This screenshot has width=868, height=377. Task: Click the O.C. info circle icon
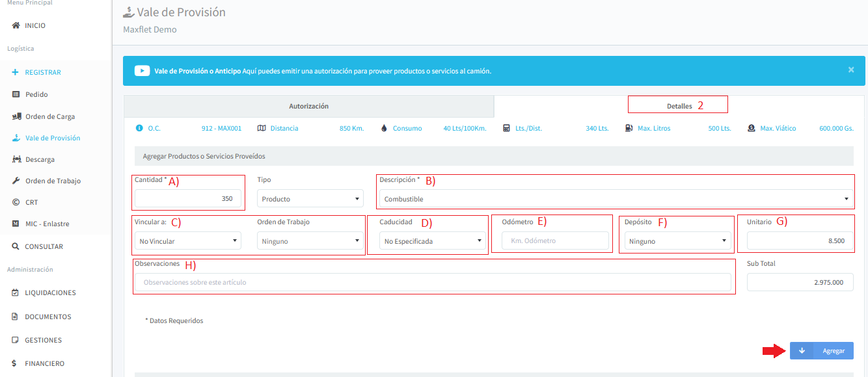coord(139,128)
